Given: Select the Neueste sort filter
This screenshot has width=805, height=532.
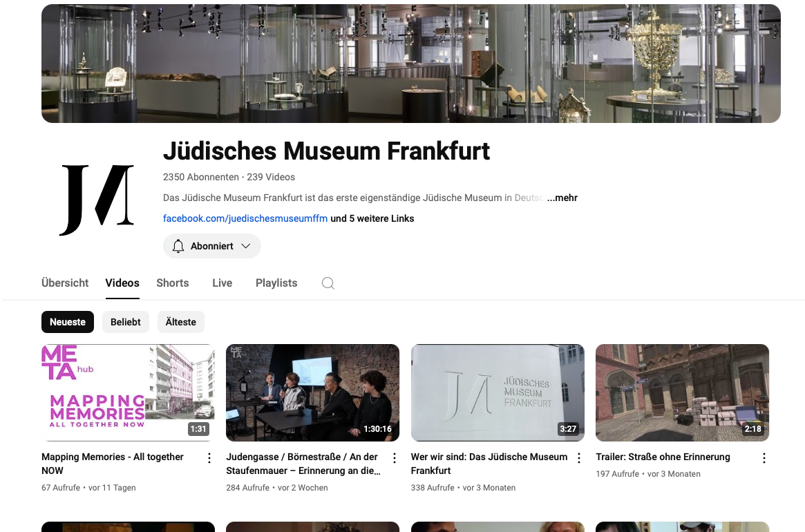Looking at the screenshot, I should (68, 322).
